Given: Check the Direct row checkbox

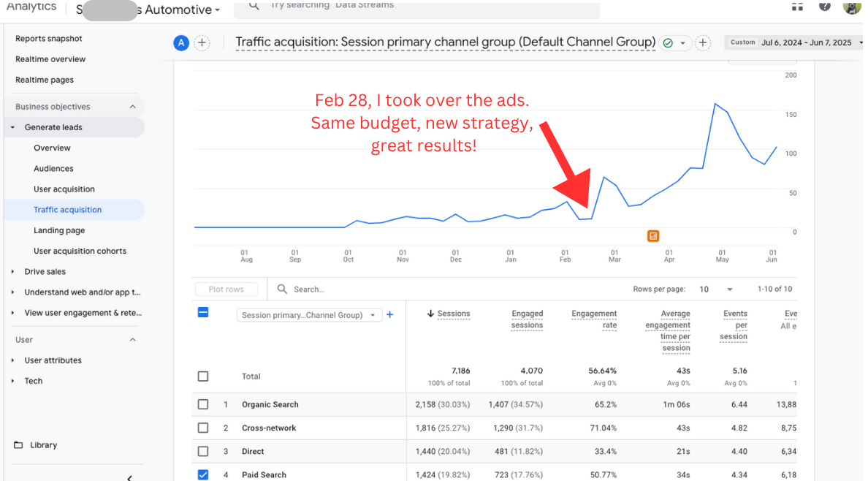Looking at the screenshot, I should pyautogui.click(x=203, y=452).
